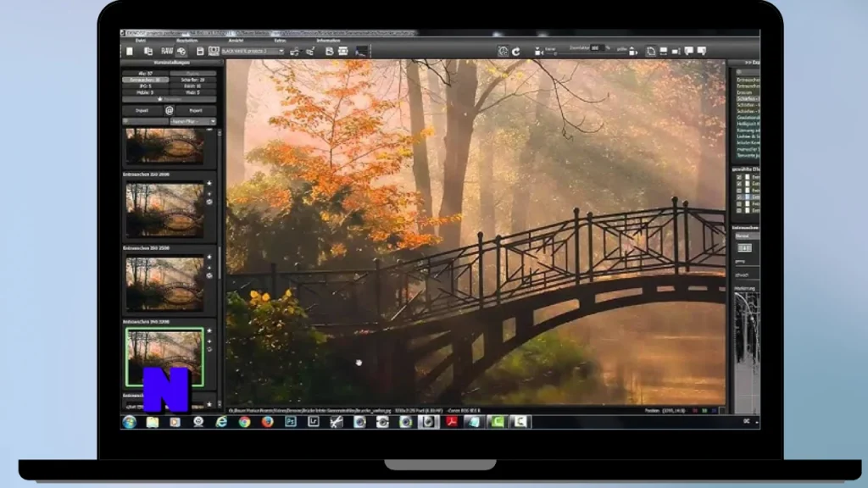Select the Entrauschen ISO 3200 preset thumbnail
This screenshot has height=488, width=868.
[164, 357]
